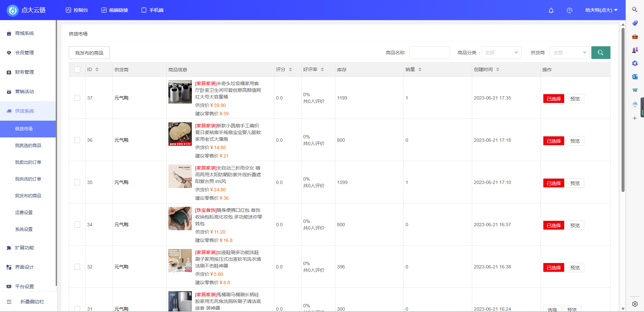The height and width of the screenshot is (312, 644).
Task: Open the 供货商 supplier dropdown
Action: 570,53
